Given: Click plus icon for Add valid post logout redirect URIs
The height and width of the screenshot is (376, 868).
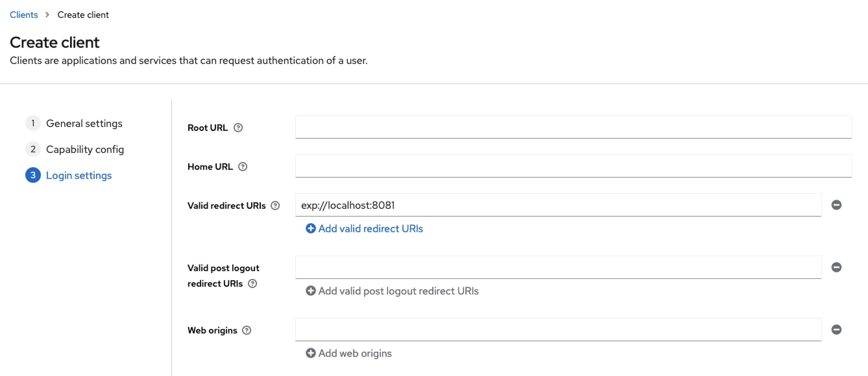Looking at the screenshot, I should [x=311, y=291].
